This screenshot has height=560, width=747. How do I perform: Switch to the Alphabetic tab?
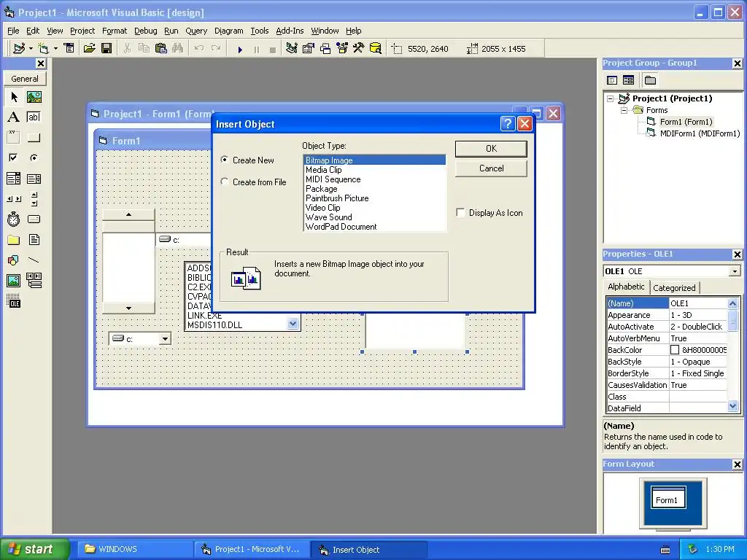click(626, 287)
